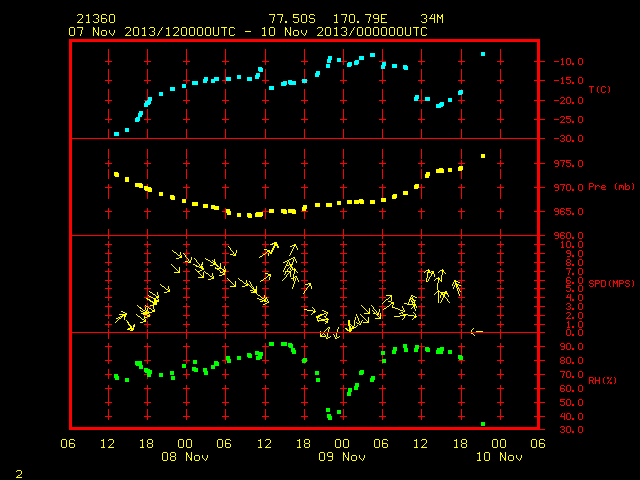Click the 08 Nov date label
This screenshot has height=480, width=640.
pos(185,457)
